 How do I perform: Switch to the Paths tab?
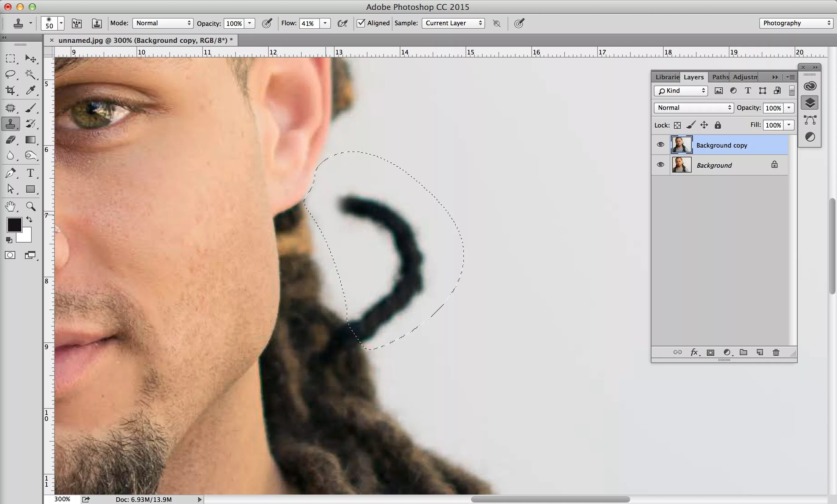tap(720, 77)
